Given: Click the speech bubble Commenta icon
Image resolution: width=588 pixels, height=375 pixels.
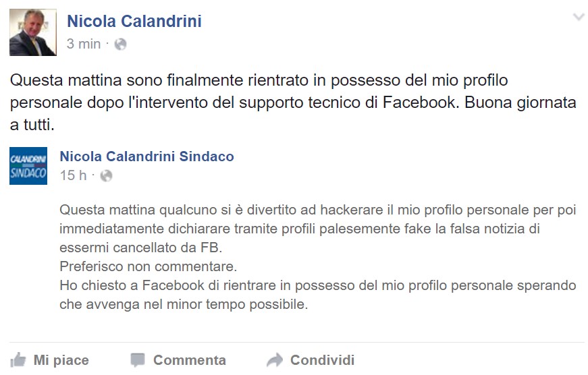Looking at the screenshot, I should pos(138,360).
